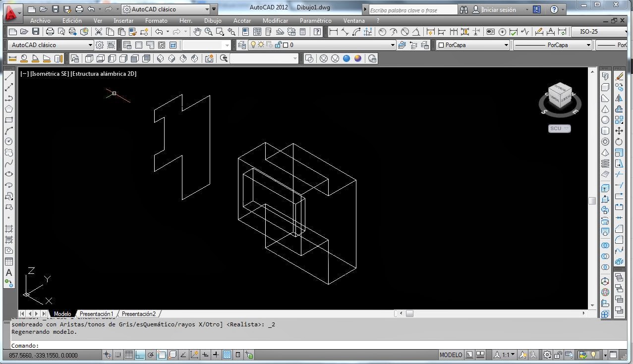Toggle Ortho mode in the status bar
Image resolution: width=633 pixels, height=364 pixels.
[139, 355]
